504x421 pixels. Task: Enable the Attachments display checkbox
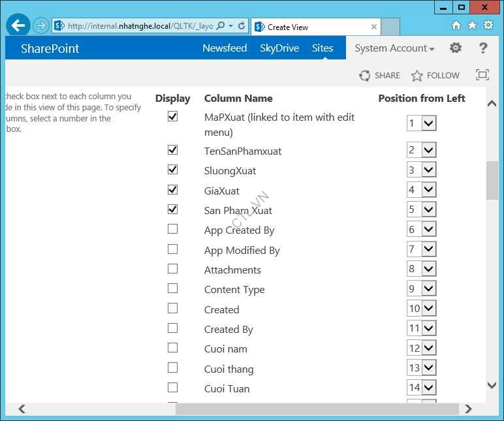pos(172,268)
